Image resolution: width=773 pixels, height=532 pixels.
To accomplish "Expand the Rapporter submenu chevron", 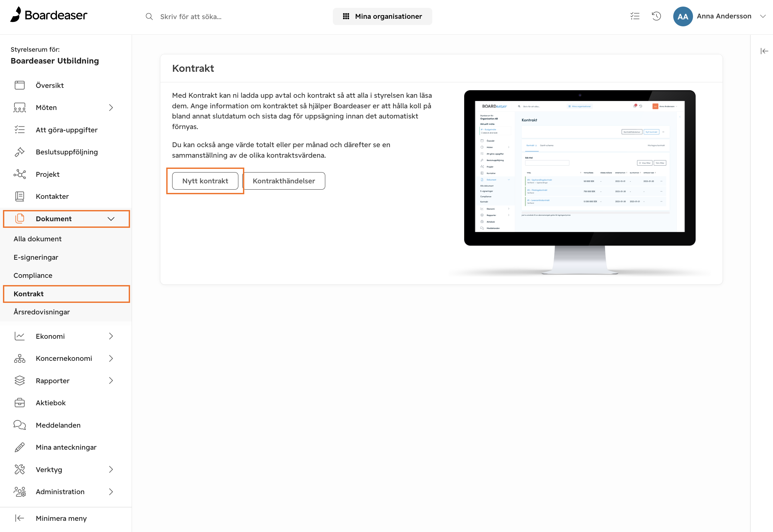I will (111, 381).
